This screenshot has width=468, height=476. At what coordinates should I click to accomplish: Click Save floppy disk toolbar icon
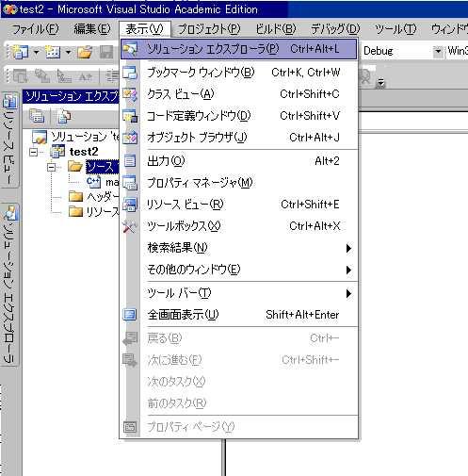click(x=106, y=52)
